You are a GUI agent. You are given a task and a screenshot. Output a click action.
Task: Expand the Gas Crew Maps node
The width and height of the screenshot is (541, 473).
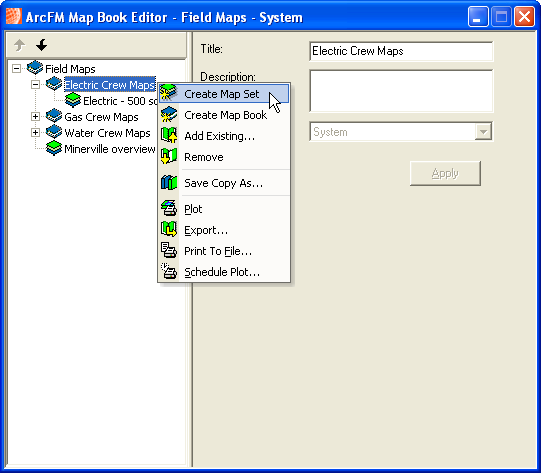[x=35, y=117]
